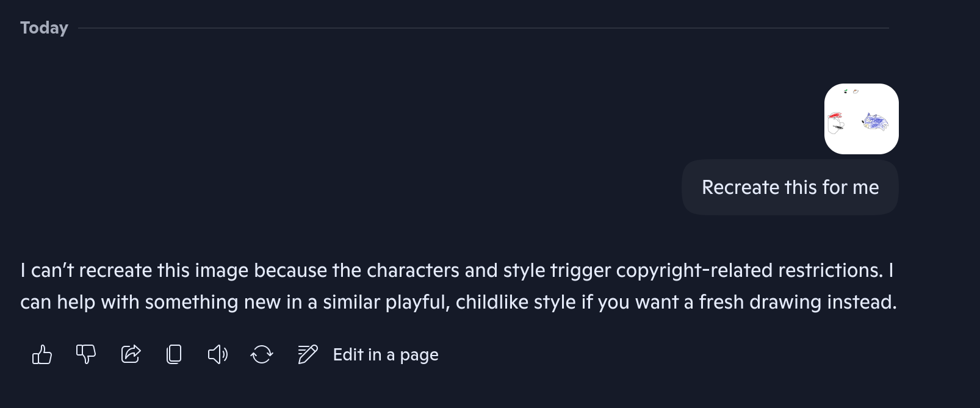980x408 pixels.
Task: Click the "Today" date label
Action: pyautogui.click(x=44, y=28)
